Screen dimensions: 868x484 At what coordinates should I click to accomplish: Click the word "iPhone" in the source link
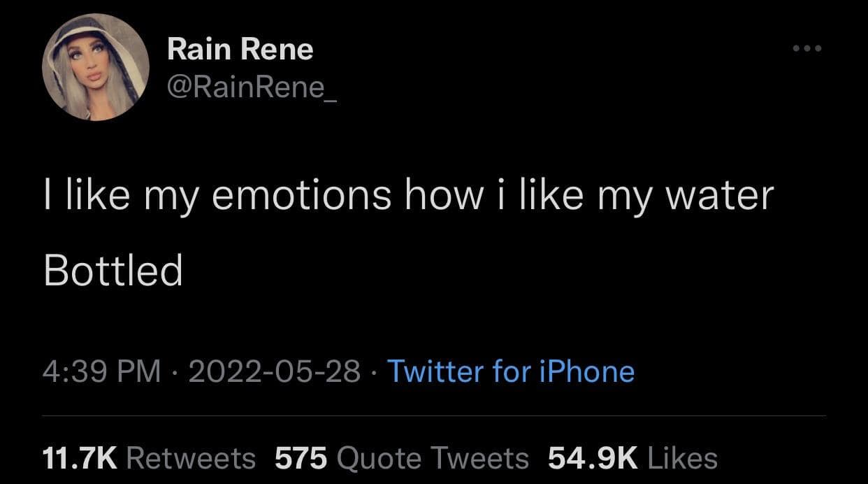[x=588, y=371]
